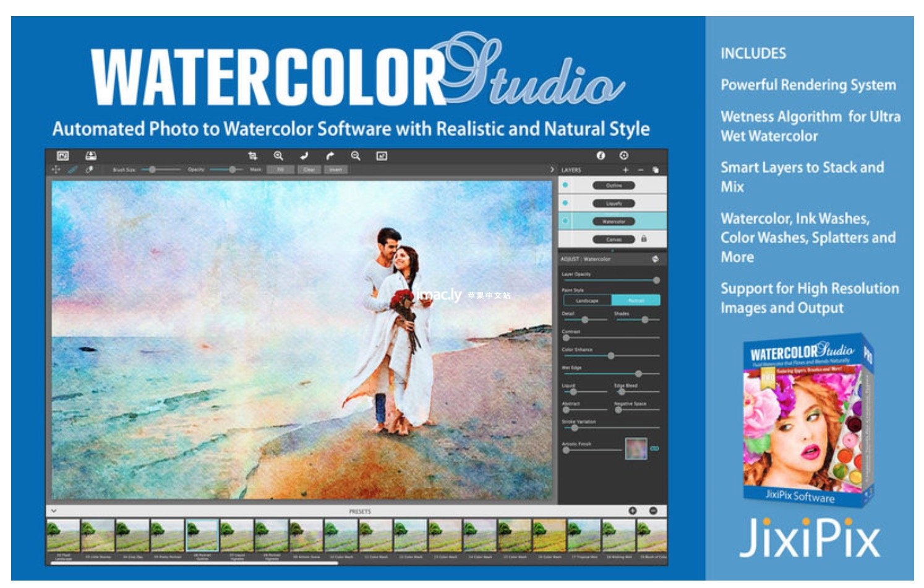The image size is (924, 588).
Task: Add a preset with the plus icon
Action: tap(633, 511)
